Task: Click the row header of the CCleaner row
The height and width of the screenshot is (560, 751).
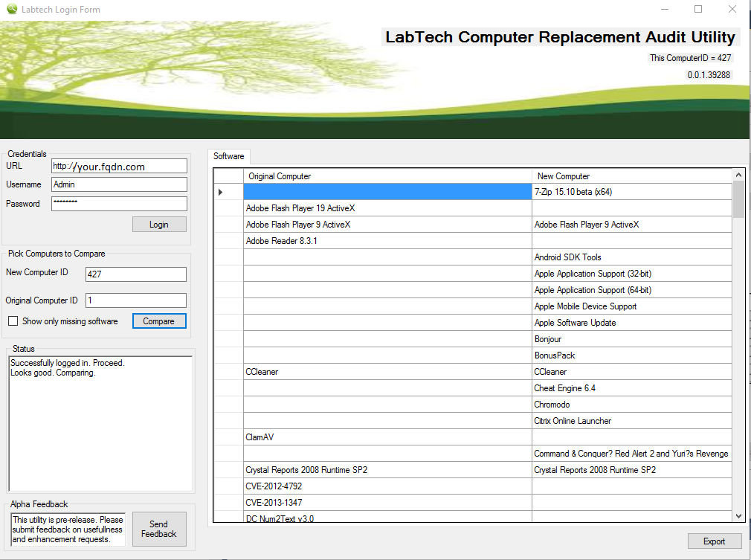Action: click(228, 372)
